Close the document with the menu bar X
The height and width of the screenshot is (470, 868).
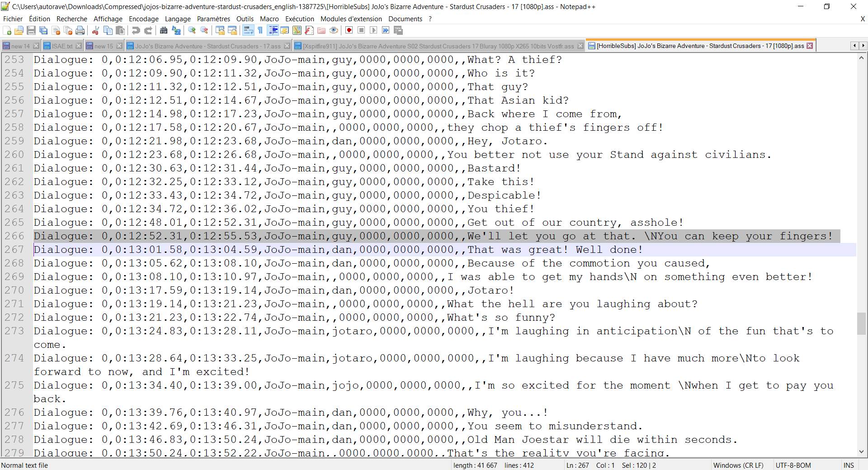863,19
